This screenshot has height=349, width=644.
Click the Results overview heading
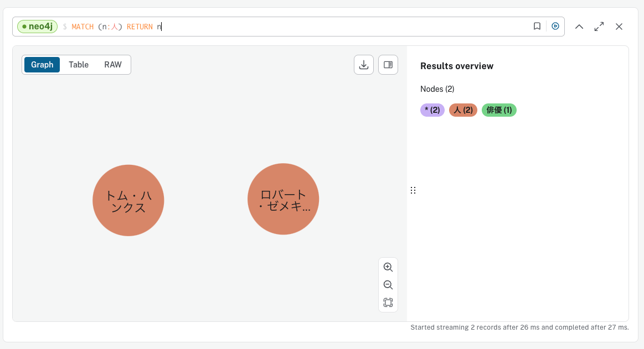[x=457, y=66]
